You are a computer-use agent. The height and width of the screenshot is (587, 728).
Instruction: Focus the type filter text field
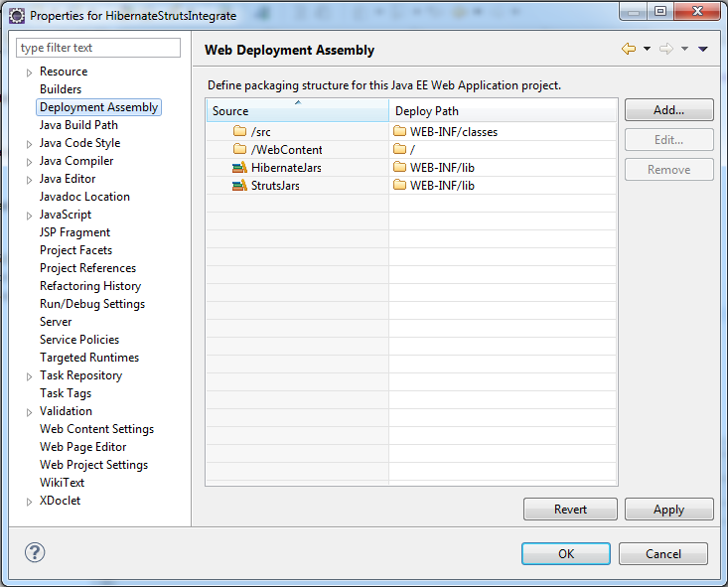pos(98,48)
